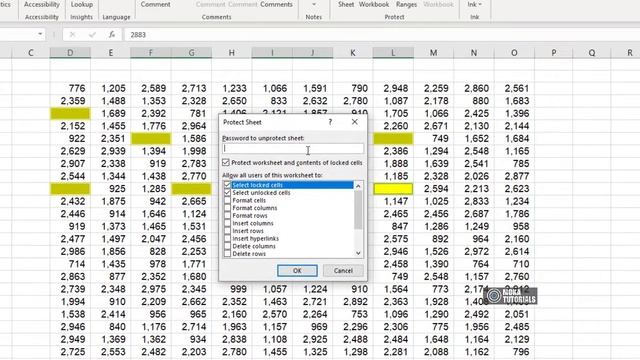Click the help question mark in Protect Sheet

click(330, 122)
